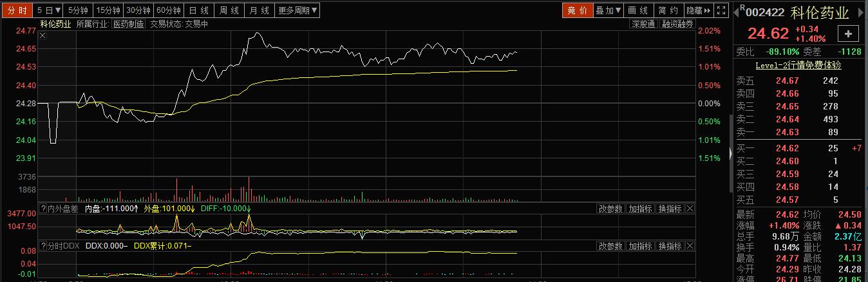
Task: Open the Level-2行情免费体验 link
Action: click(798, 65)
